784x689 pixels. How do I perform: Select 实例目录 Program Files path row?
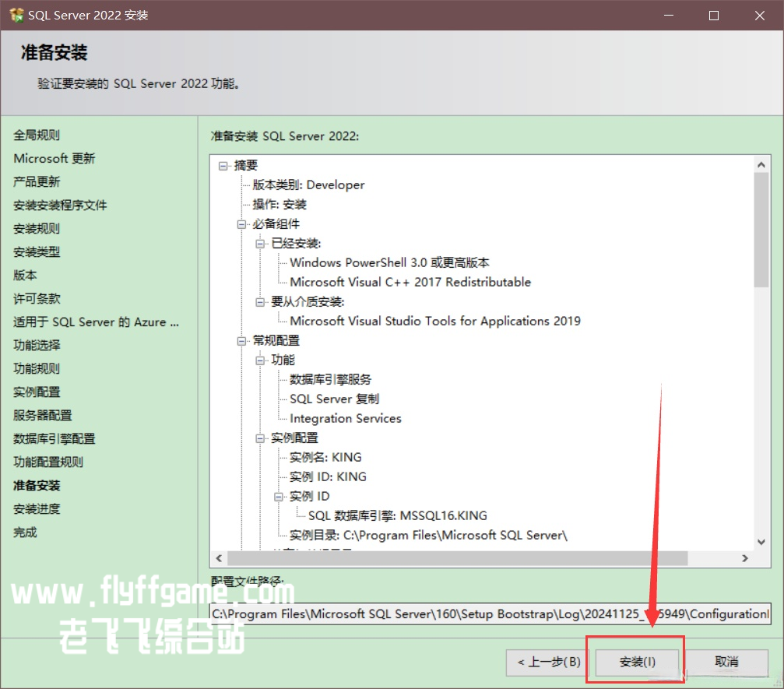[x=428, y=536]
